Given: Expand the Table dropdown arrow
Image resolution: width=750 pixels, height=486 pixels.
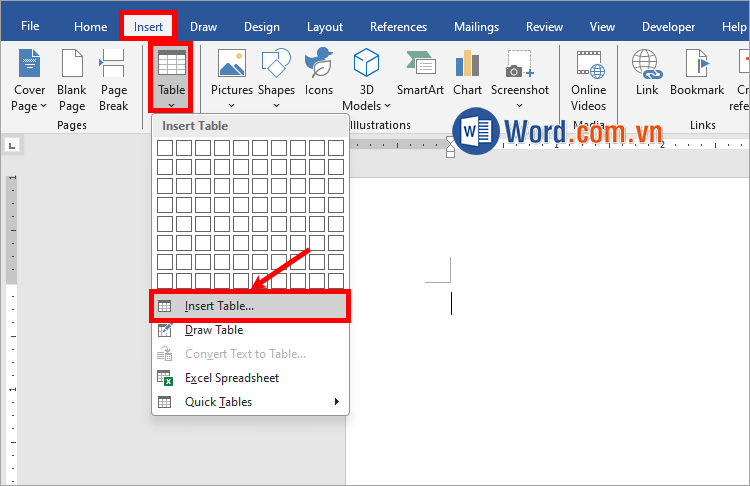Looking at the screenshot, I should (171, 105).
